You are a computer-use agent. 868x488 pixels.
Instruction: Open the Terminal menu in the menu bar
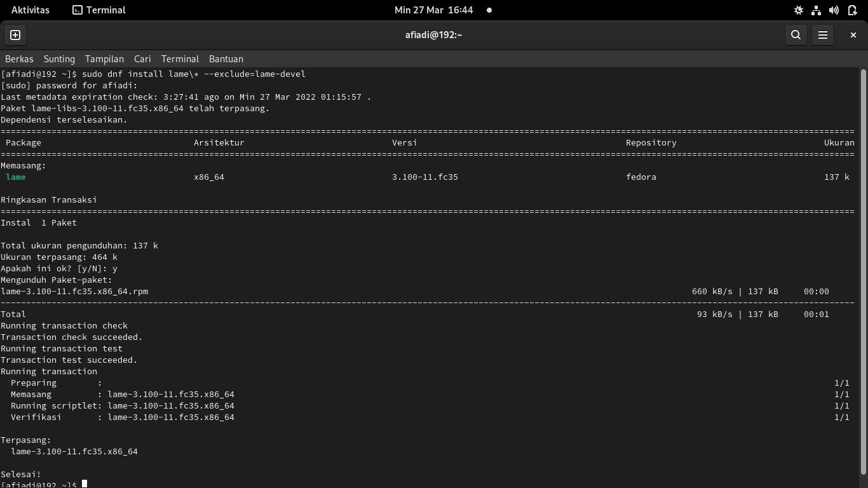(180, 58)
